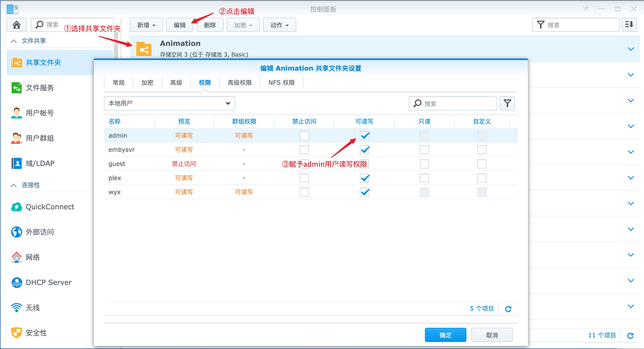Open 外部访问 external access section

[x=40, y=232]
